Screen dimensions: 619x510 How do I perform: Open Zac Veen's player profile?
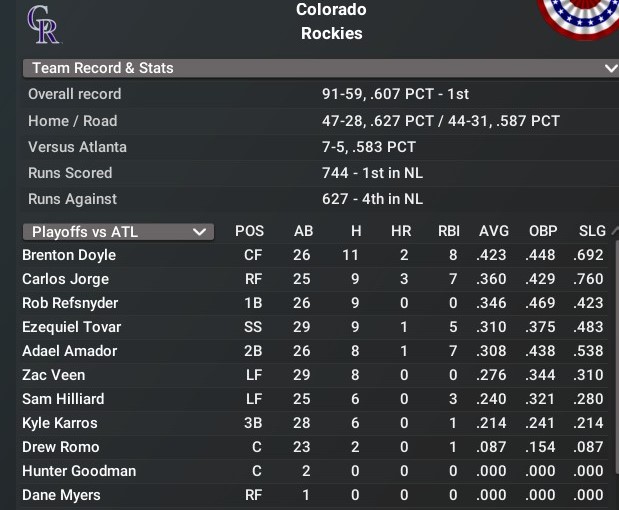point(54,375)
